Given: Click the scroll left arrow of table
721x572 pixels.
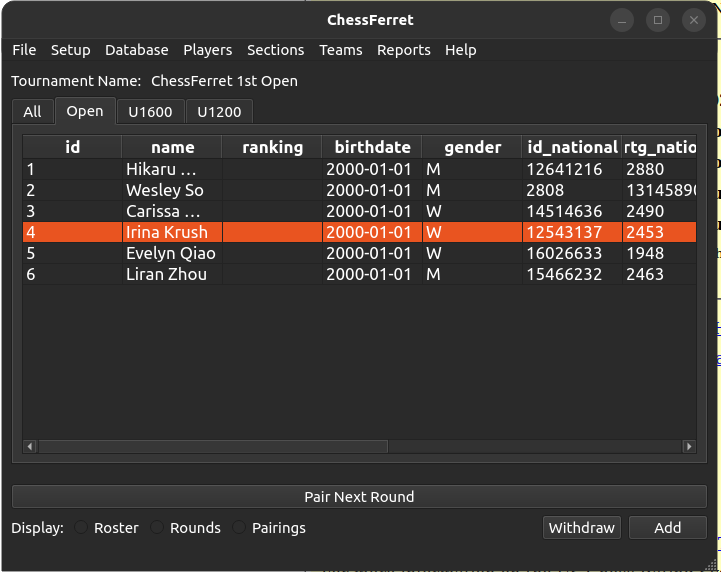Looking at the screenshot, I should (x=30, y=446).
